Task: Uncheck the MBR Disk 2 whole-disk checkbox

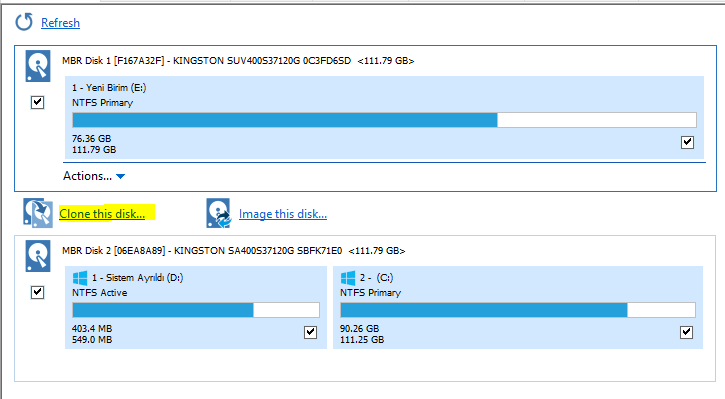Action: 37,292
